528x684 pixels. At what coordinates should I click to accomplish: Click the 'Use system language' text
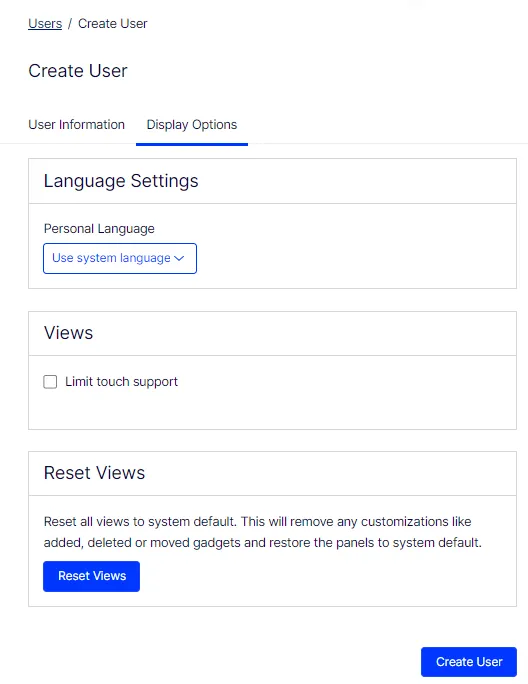tap(111, 258)
